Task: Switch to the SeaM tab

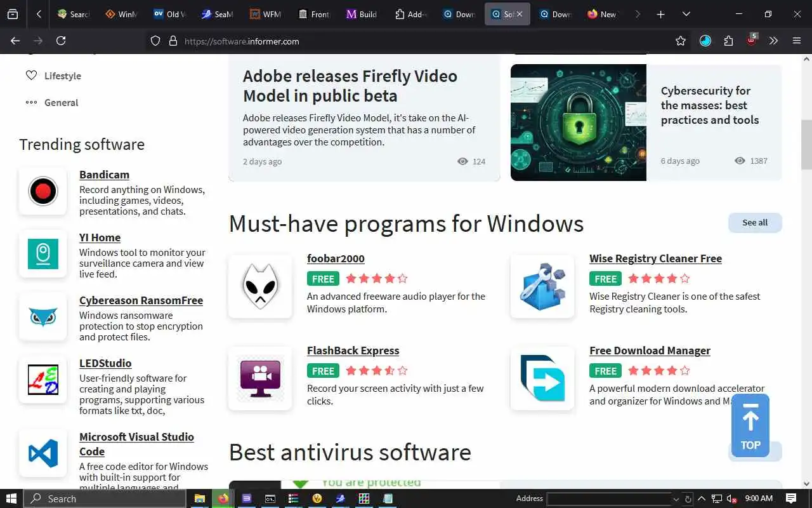Action: pos(217,14)
